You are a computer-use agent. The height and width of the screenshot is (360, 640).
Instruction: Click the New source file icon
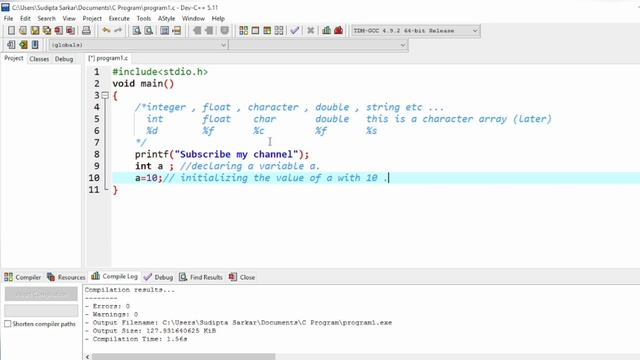coord(11,31)
